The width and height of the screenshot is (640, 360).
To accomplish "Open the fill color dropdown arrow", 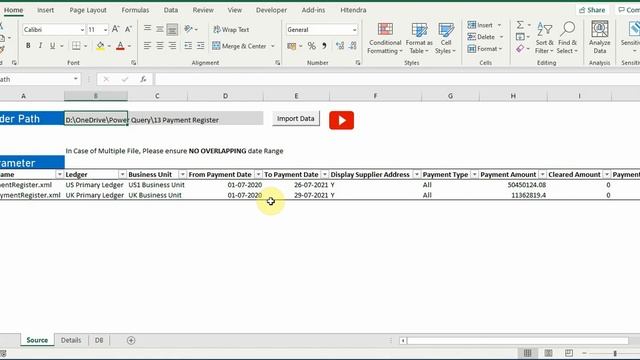I will click(109, 46).
